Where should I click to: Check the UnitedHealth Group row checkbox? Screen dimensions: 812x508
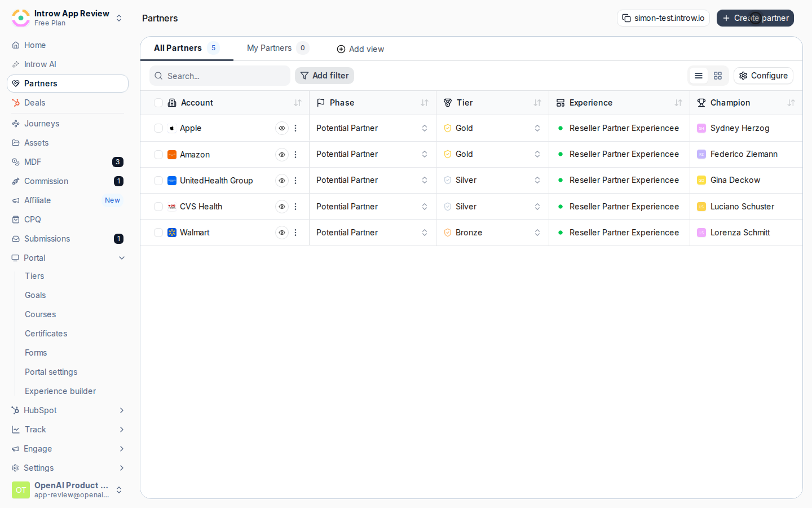[158, 181]
